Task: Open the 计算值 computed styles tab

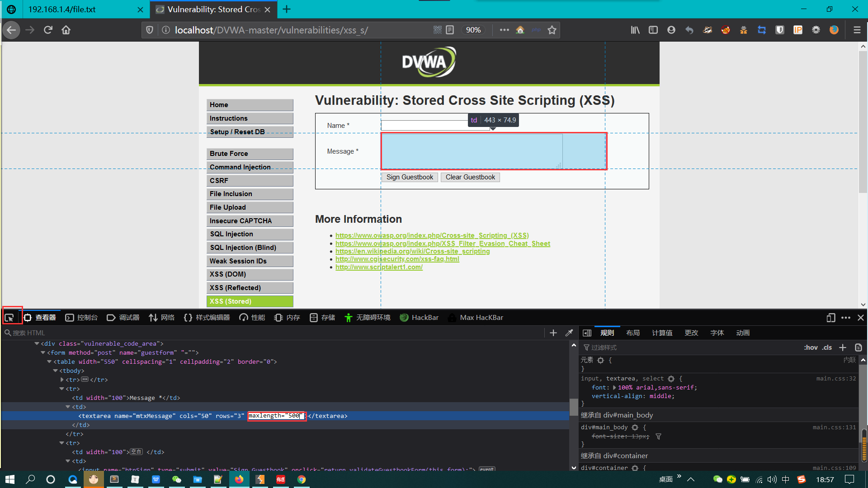Action: pyautogui.click(x=662, y=333)
